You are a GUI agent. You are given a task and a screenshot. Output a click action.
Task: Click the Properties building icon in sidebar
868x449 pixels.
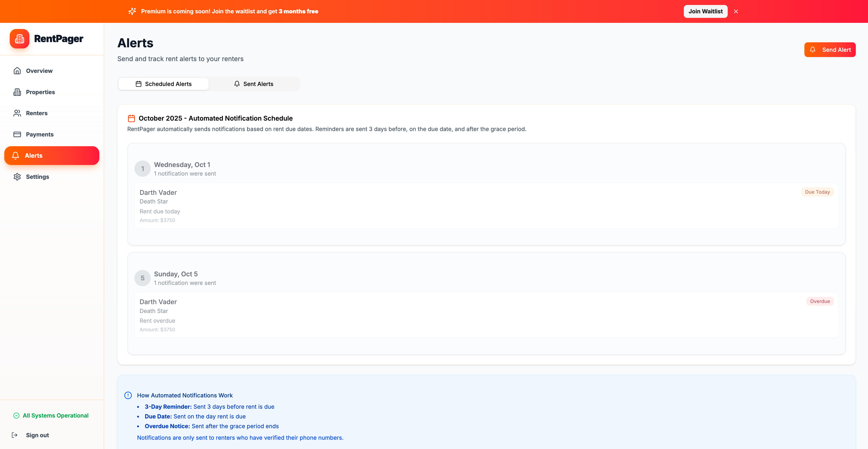tap(17, 92)
